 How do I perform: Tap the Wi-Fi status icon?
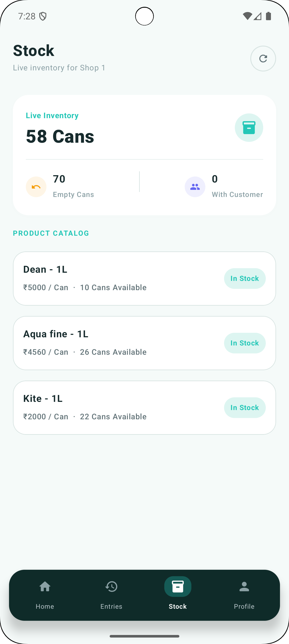(x=247, y=16)
